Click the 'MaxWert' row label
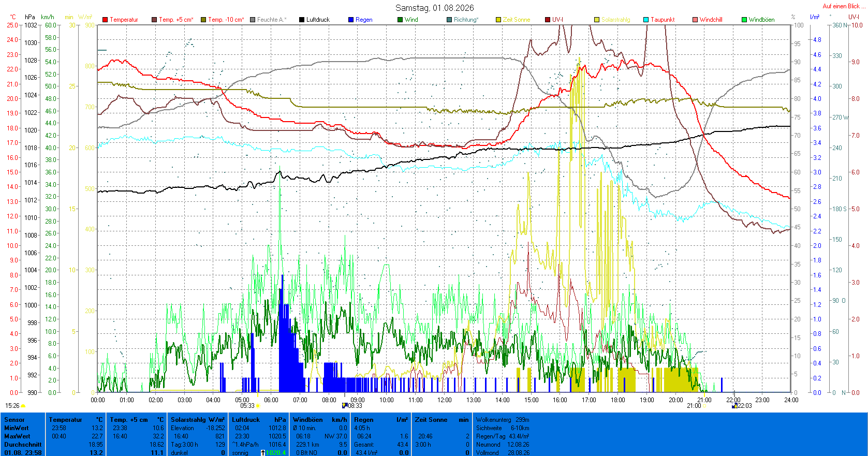The image size is (868, 456). 17,436
